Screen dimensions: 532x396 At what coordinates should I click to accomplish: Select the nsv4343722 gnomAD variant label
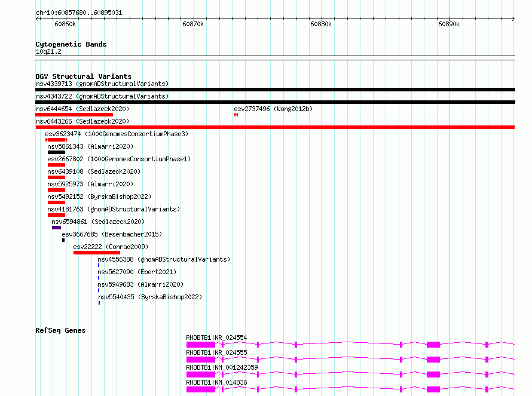102,96
